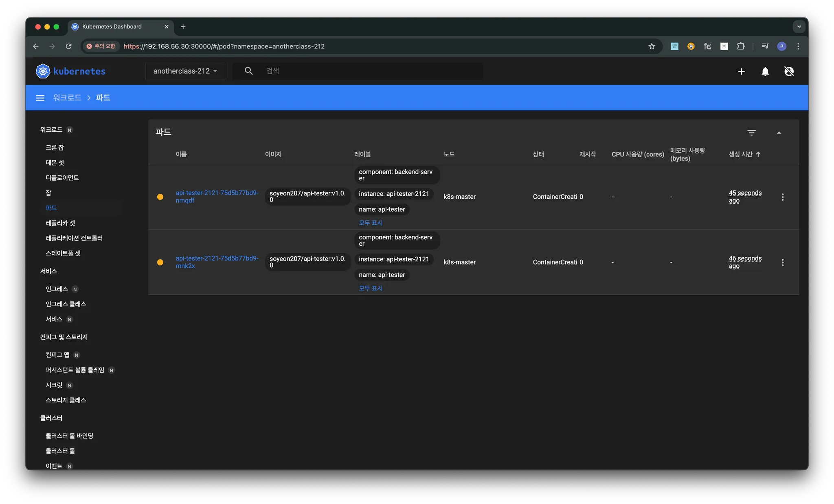Click the plus create resource icon
The width and height of the screenshot is (834, 504).
[x=741, y=71]
